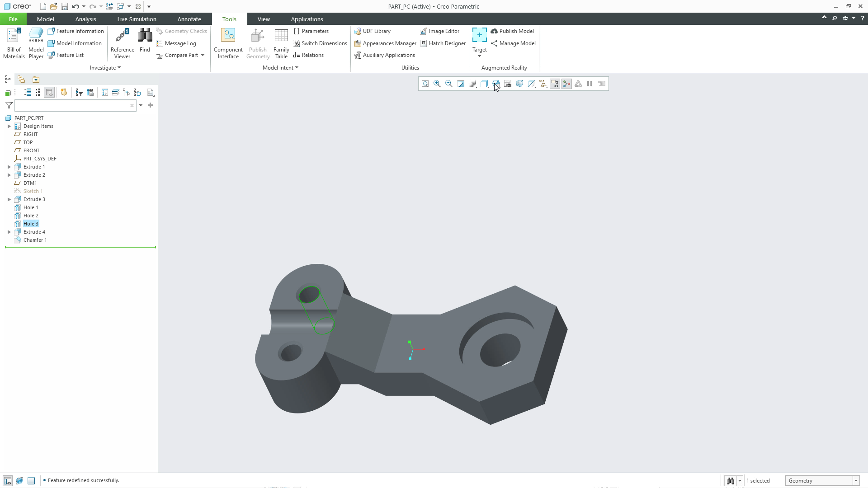Open the Compare Part dropdown arrow
The image size is (868, 488).
point(203,55)
